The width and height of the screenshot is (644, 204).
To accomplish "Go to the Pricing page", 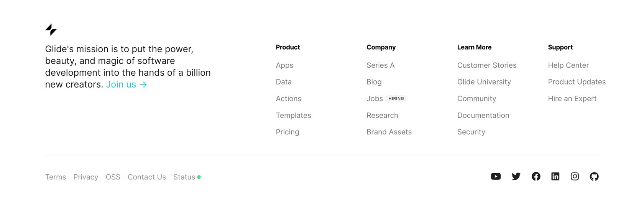I will pyautogui.click(x=287, y=132).
